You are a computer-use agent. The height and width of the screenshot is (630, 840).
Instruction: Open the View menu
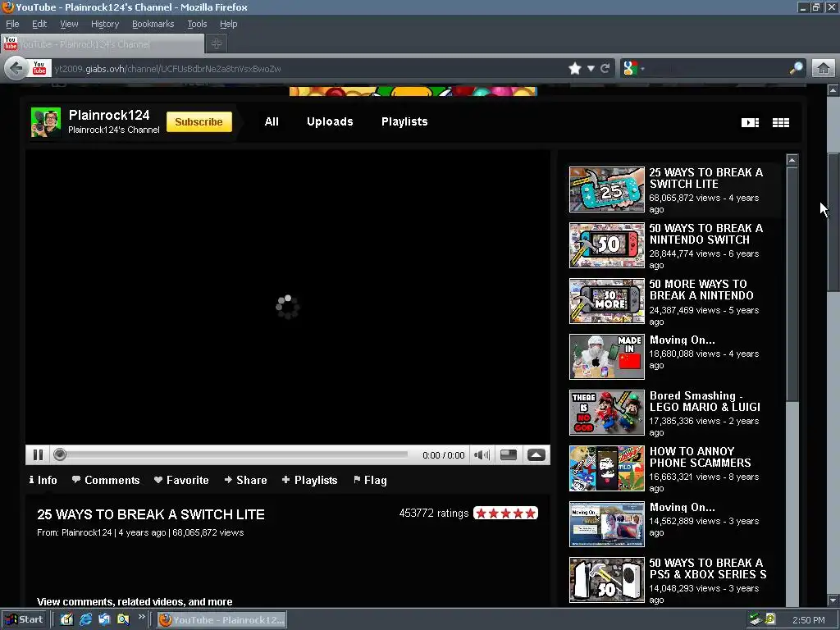69,24
